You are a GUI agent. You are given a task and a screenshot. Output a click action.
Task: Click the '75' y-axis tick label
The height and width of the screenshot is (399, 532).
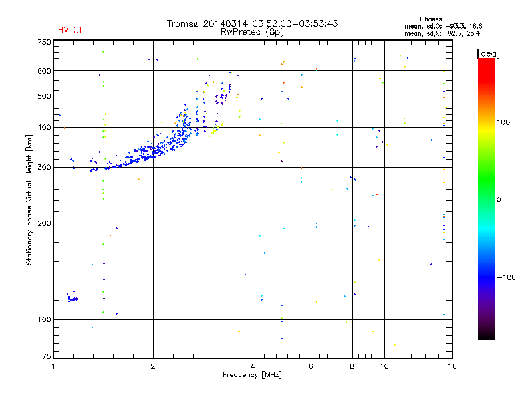(47, 356)
